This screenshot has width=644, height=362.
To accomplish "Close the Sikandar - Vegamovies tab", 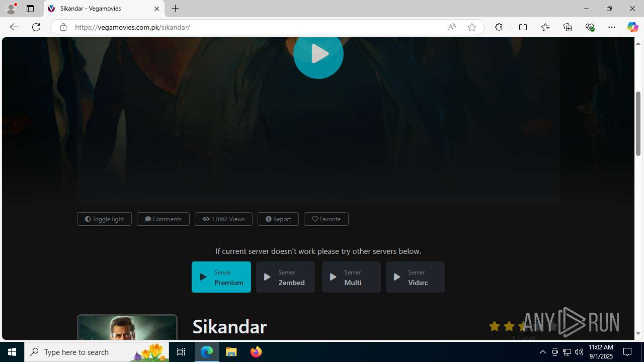I will pos(156,9).
